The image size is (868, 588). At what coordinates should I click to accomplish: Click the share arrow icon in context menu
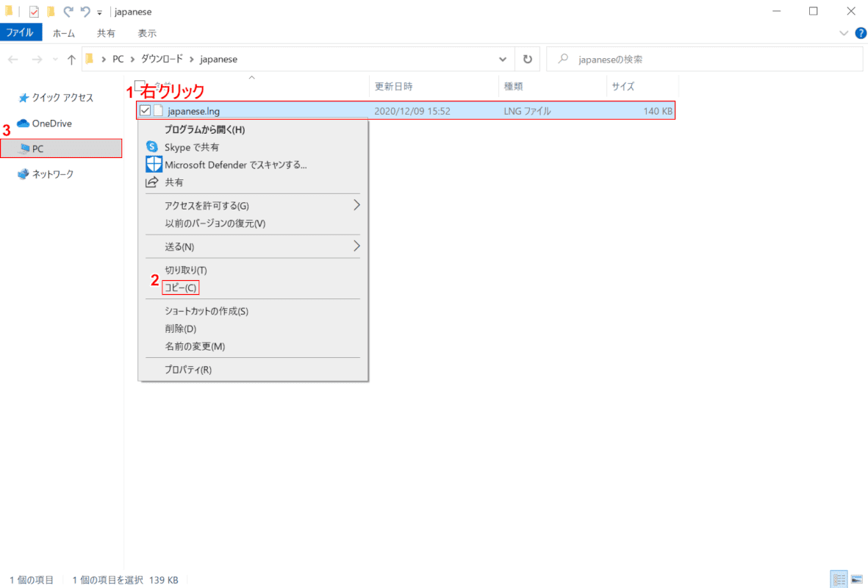click(x=151, y=182)
